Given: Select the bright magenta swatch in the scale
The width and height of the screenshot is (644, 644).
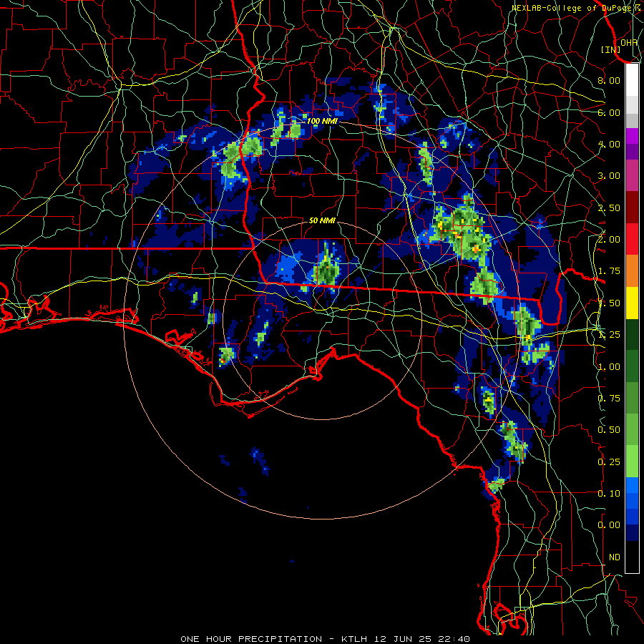Looking at the screenshot, I should point(632,136).
